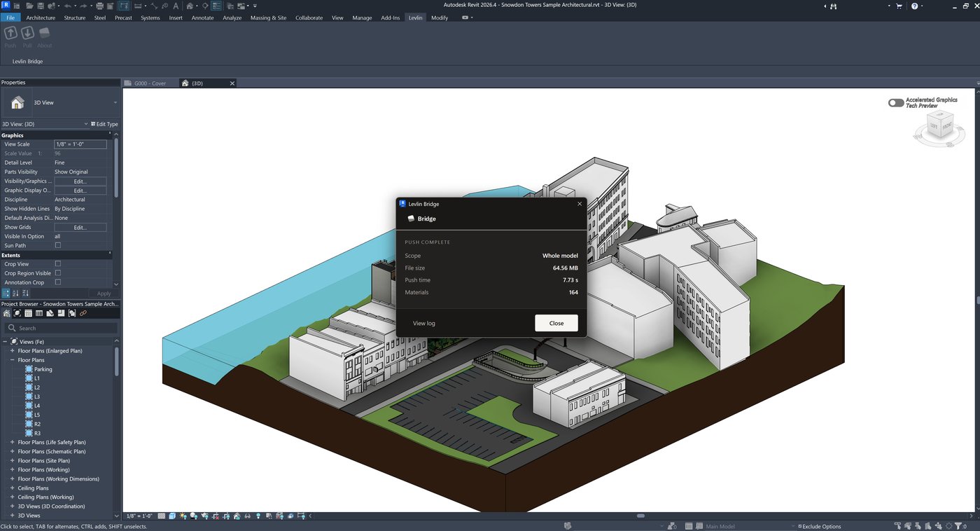Click Sun Path icon in view control bar
Screen dimensions: 980x531
pyautogui.click(x=183, y=516)
